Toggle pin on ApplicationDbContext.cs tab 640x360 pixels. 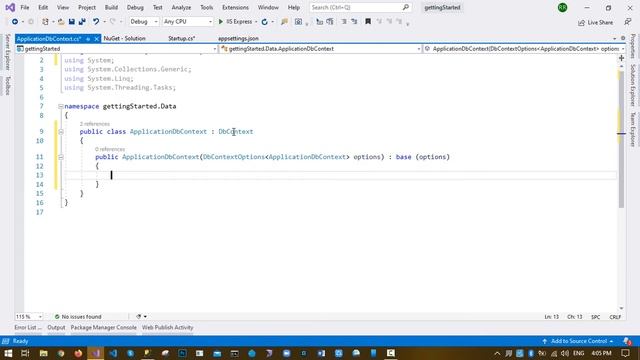pos(88,39)
